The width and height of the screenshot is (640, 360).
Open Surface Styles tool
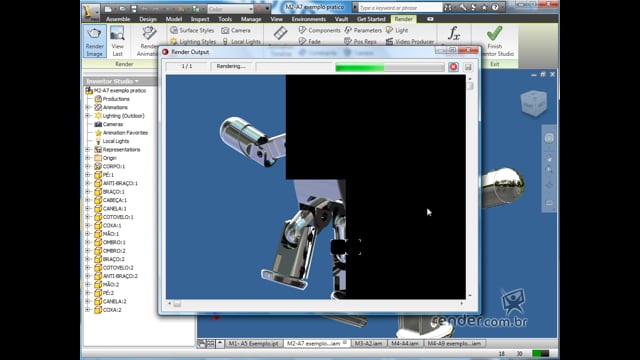[192, 30]
